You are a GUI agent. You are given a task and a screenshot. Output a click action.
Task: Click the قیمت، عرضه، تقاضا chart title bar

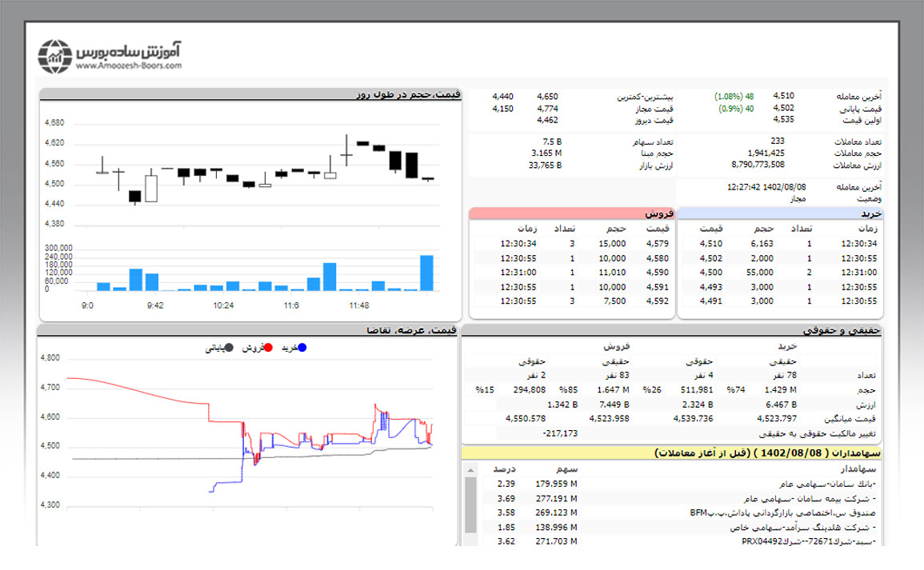(x=248, y=329)
